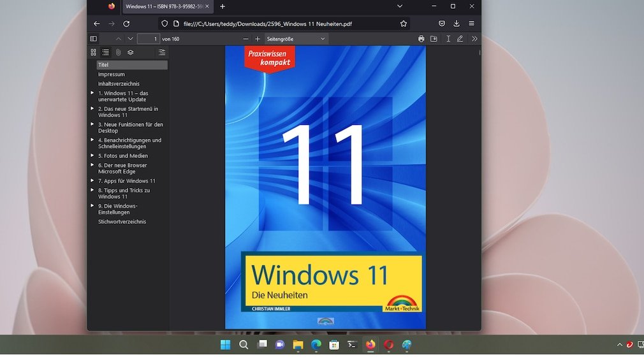
Task: Show layers in sidebar
Action: (x=130, y=52)
